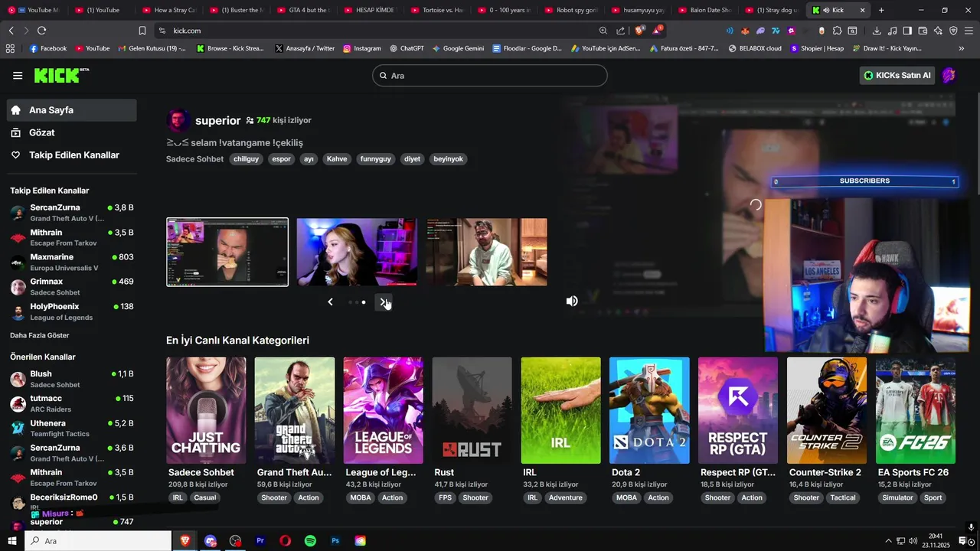
Task: Mute the featured stream volume icon
Action: [572, 302]
